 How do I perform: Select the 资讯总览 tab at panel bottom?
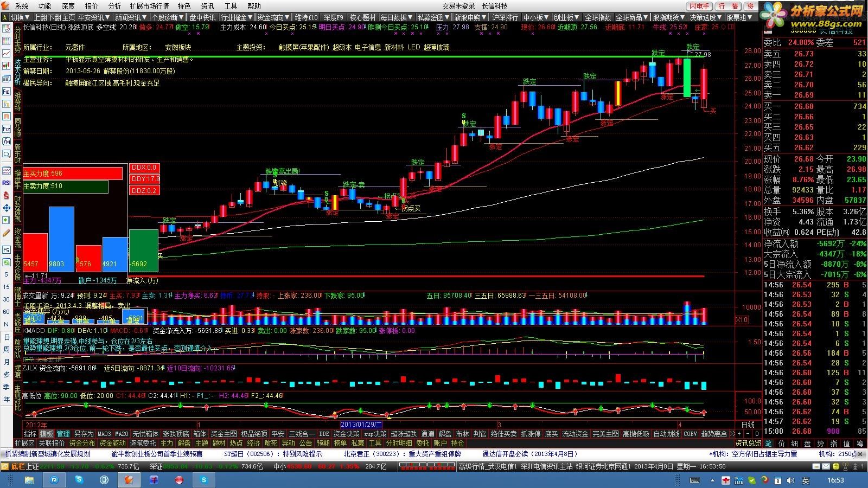[x=749, y=443]
